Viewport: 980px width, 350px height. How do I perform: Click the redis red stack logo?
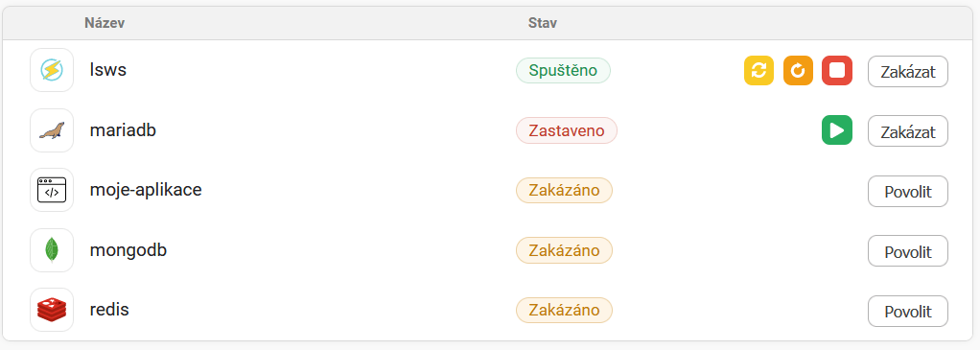click(52, 310)
